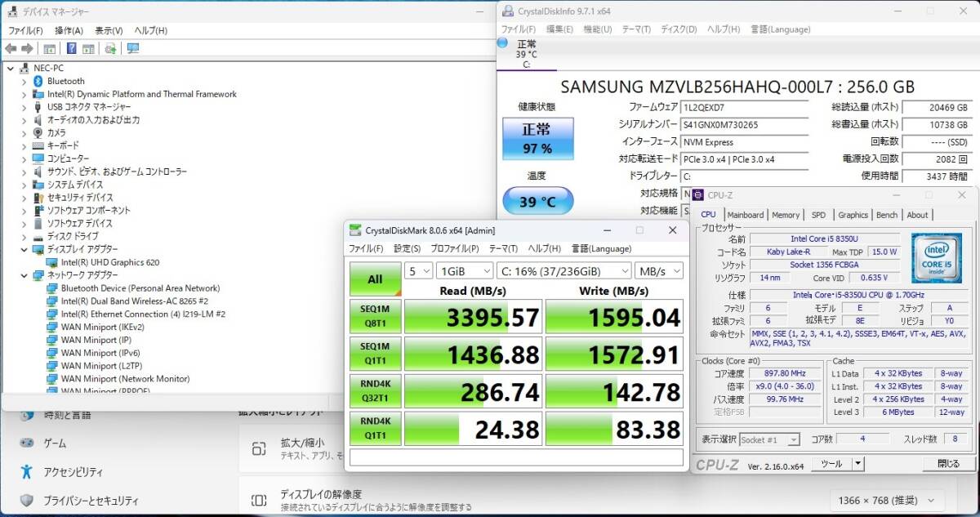Switch to the Mainboard tab in CPU-Z
Viewport: 980px width, 517px height.
746,215
